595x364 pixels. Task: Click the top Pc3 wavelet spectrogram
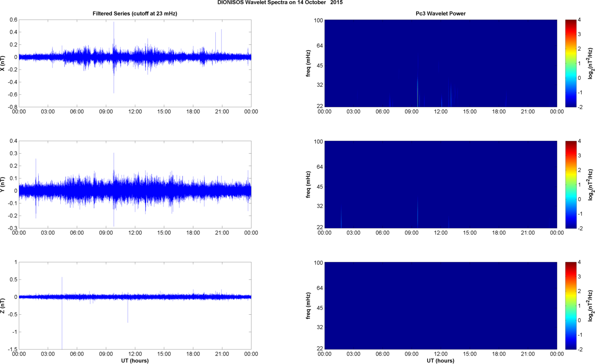click(x=440, y=63)
